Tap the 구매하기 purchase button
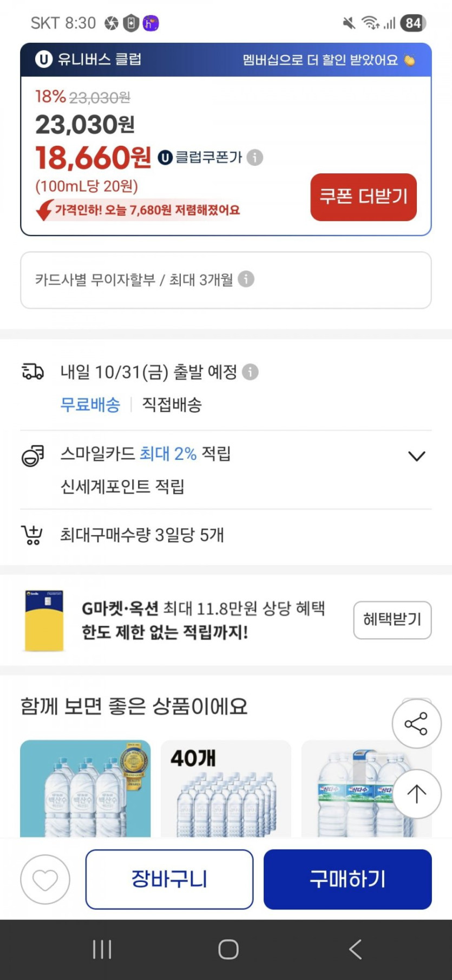This screenshot has width=452, height=980. pyautogui.click(x=348, y=879)
